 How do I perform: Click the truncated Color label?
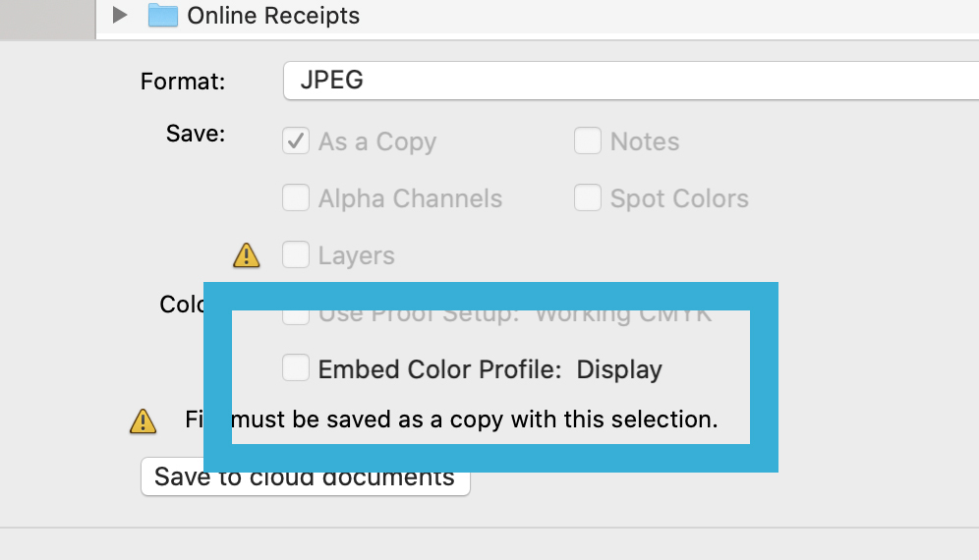pos(181,305)
